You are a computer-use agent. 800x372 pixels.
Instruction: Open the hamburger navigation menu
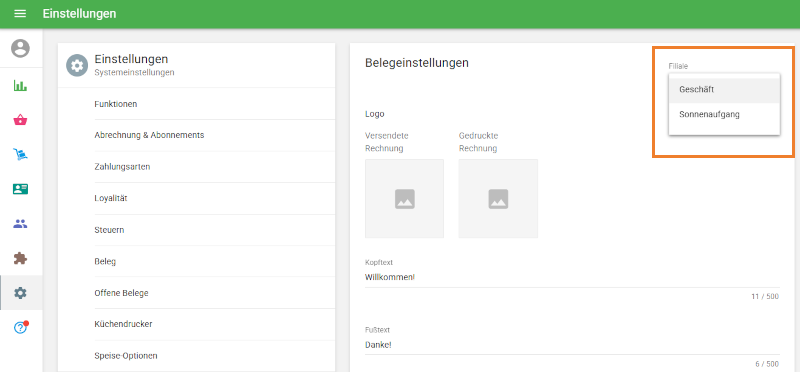coord(20,14)
